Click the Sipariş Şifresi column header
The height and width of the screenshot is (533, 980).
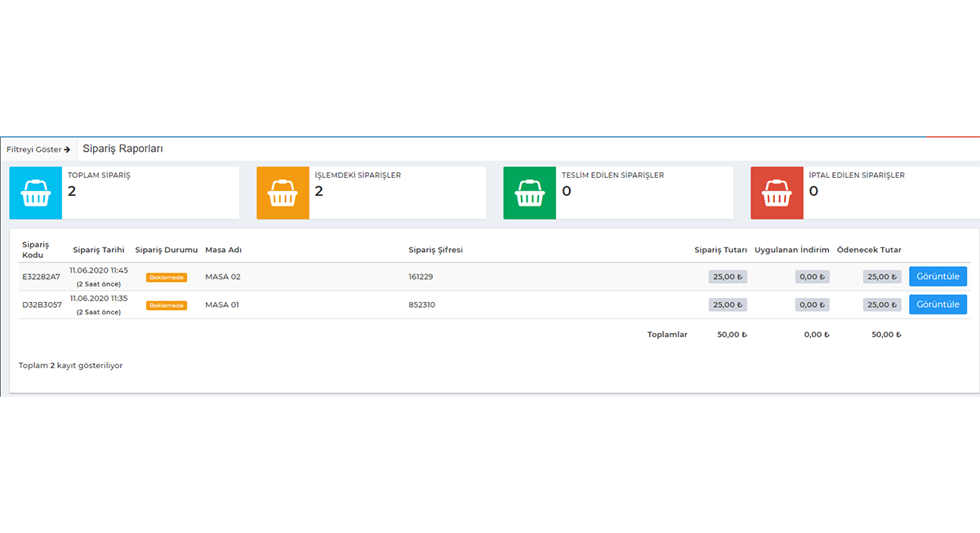[x=435, y=250]
